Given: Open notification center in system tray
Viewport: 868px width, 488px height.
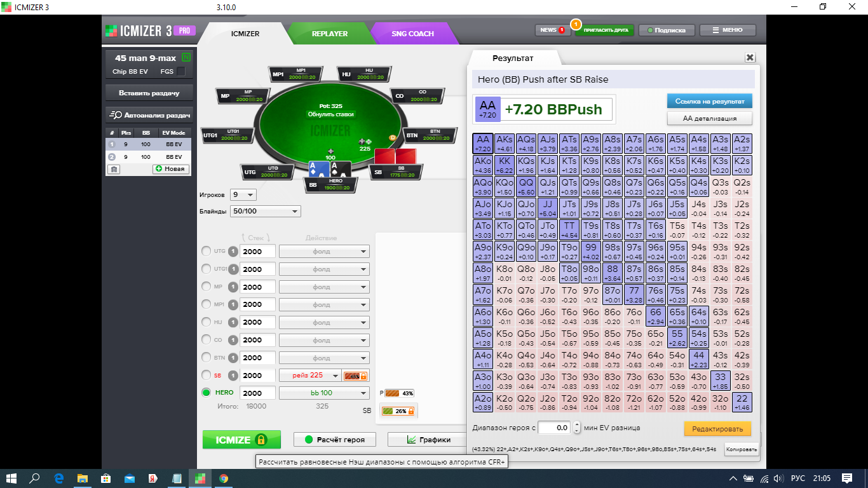Looking at the screenshot, I should (847, 478).
